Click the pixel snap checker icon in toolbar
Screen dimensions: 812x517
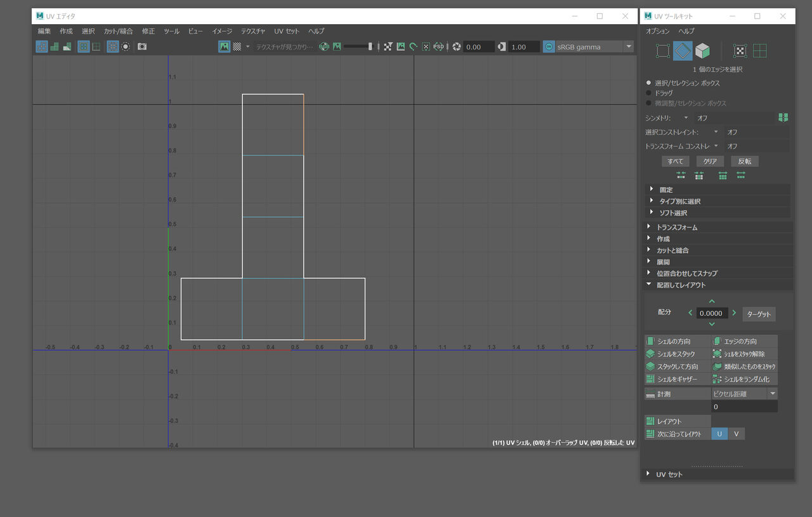[388, 46]
